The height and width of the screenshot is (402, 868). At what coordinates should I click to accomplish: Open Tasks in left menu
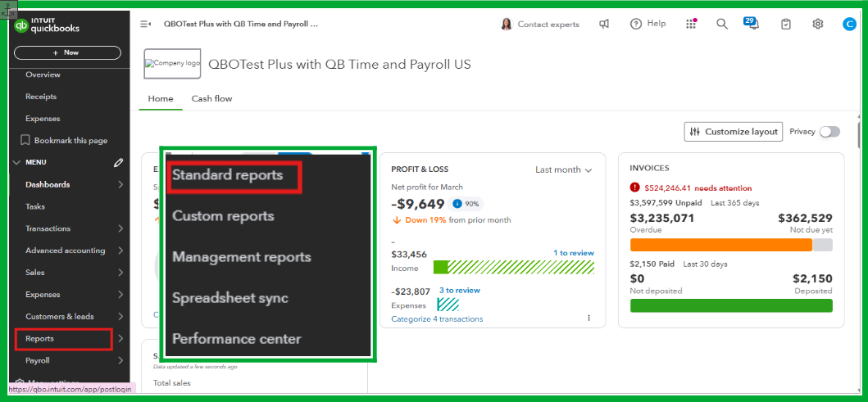pyautogui.click(x=35, y=207)
